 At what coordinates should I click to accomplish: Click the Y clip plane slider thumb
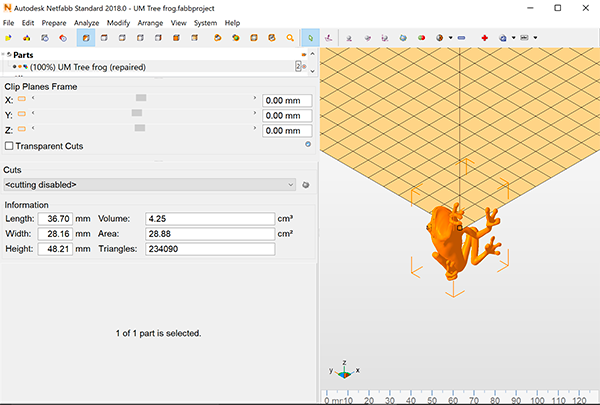137,113
